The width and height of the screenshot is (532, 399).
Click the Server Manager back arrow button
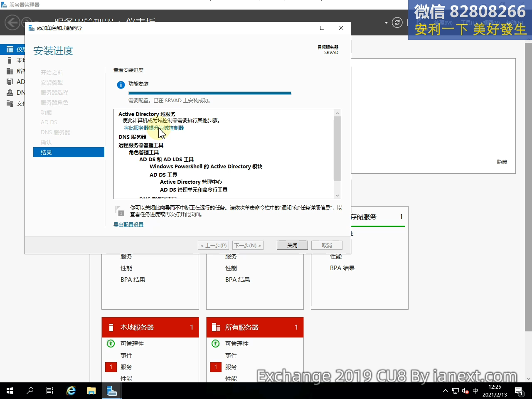[12, 22]
